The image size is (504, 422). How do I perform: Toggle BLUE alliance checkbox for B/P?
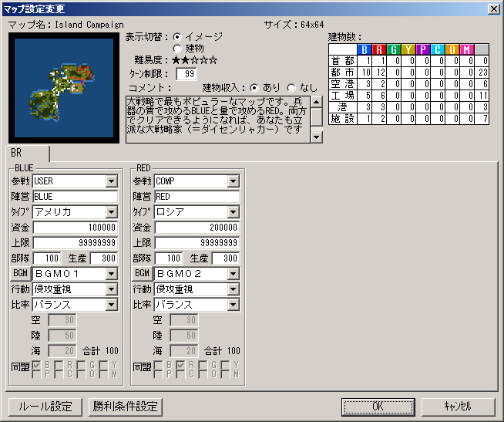pos(36,370)
